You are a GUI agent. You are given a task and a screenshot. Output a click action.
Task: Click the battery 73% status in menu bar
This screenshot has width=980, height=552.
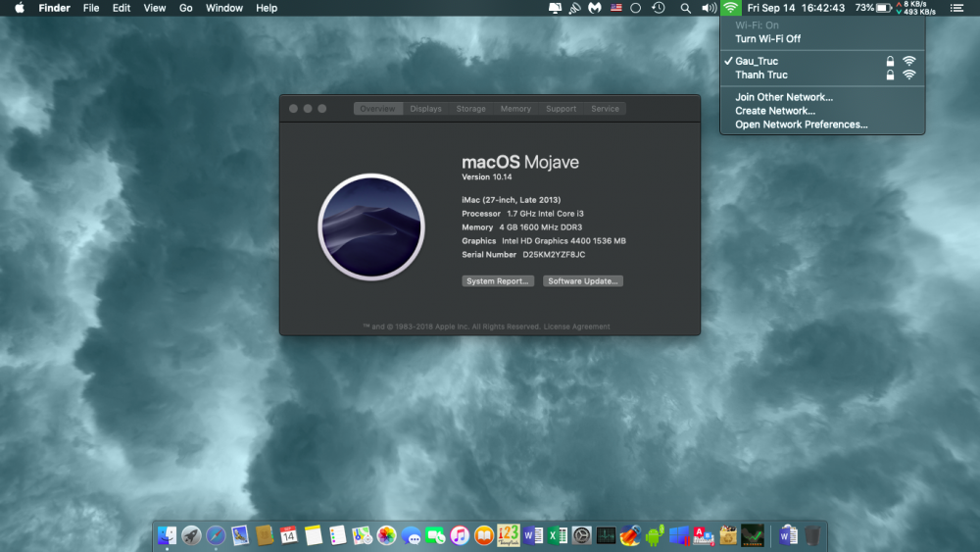click(872, 8)
